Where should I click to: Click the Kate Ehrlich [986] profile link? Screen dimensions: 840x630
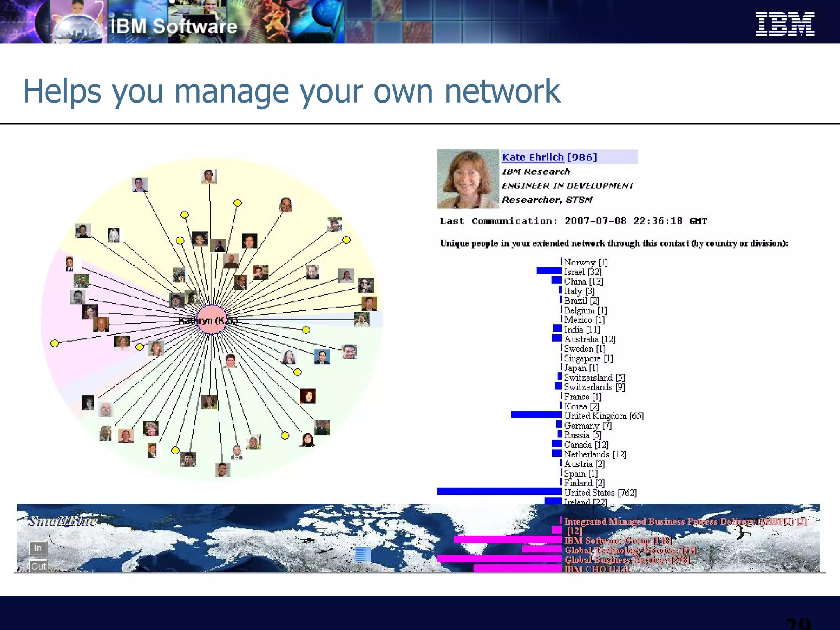[550, 157]
